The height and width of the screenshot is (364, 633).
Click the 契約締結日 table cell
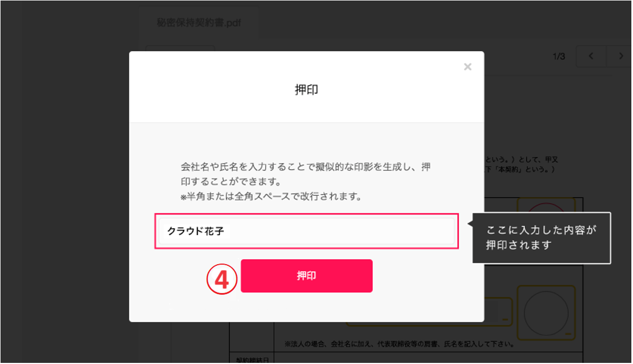[x=252, y=359]
